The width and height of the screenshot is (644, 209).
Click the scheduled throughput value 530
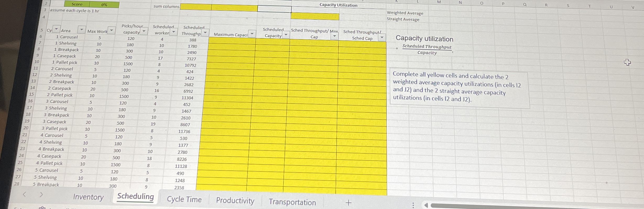pos(183,138)
